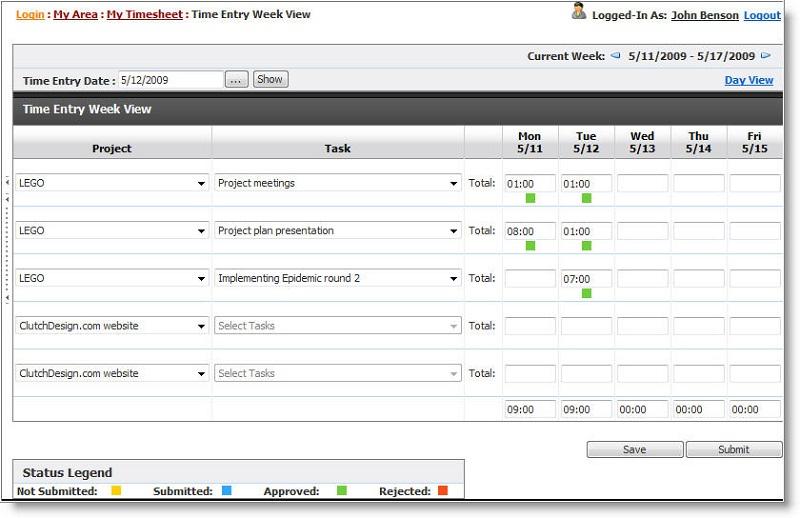Click the Show button

pos(270,79)
